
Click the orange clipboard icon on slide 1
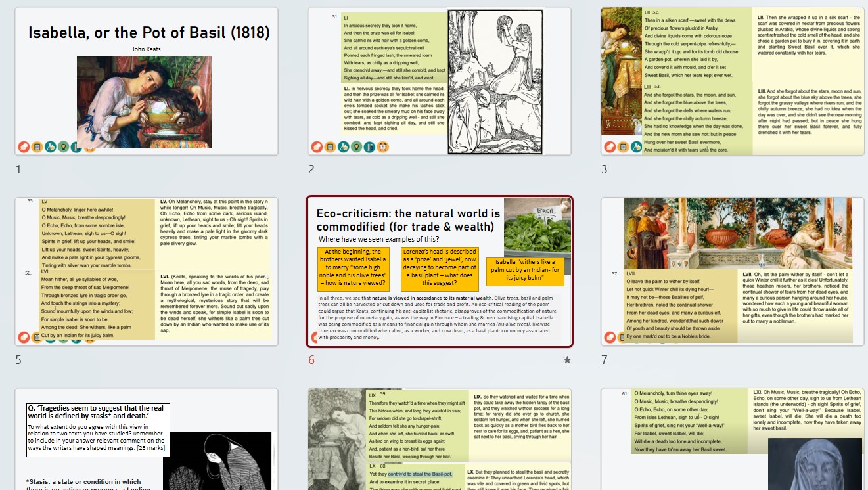tap(37, 146)
